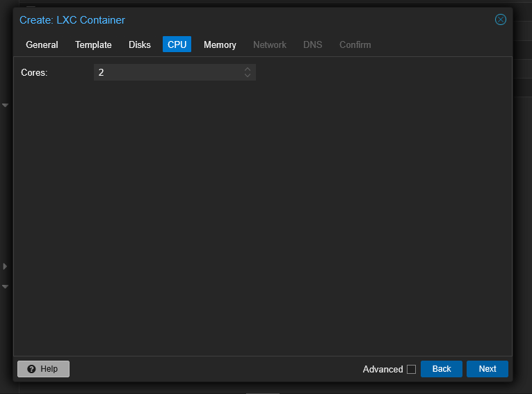Viewport: 532px width, 394px height.
Task: Increase Cores with the up spinner arrow
Action: click(248, 69)
